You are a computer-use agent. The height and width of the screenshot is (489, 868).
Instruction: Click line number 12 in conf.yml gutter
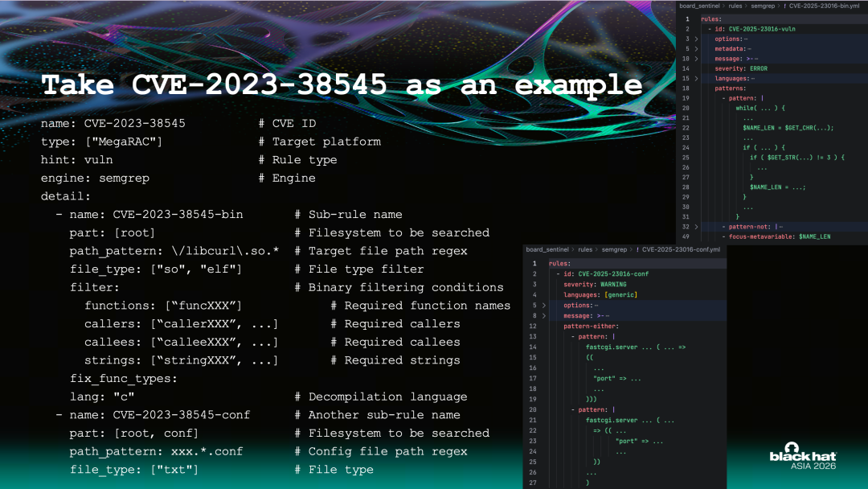tap(533, 327)
